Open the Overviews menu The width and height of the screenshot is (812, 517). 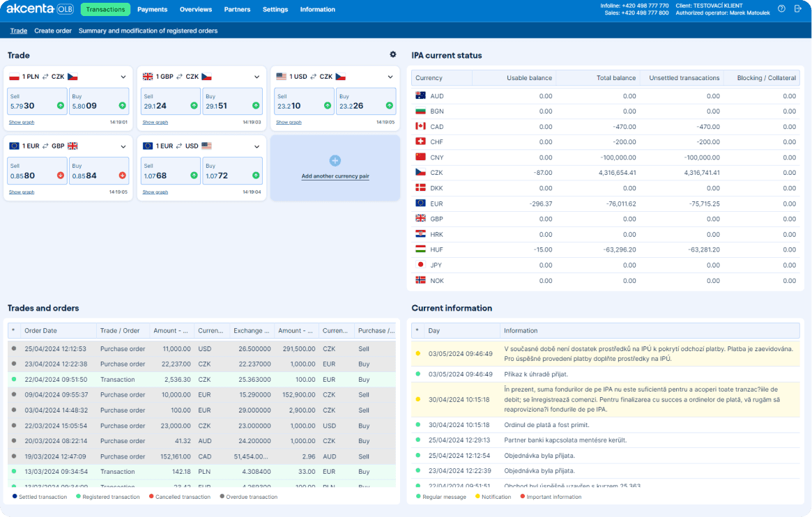coord(196,10)
